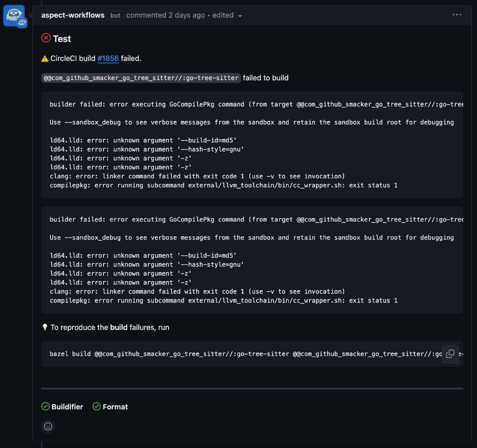Expand the edited history dropdown
The height and width of the screenshot is (448, 477).
tap(227, 16)
